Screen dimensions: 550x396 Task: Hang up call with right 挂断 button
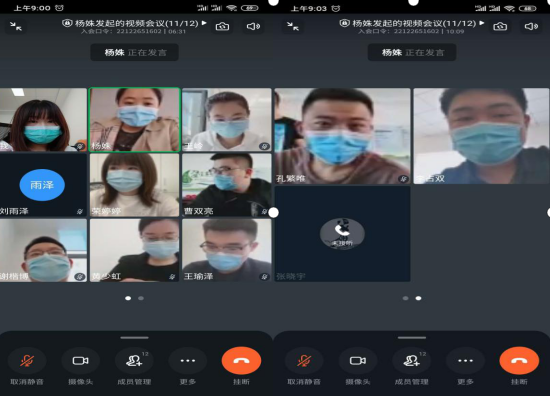[519, 361]
